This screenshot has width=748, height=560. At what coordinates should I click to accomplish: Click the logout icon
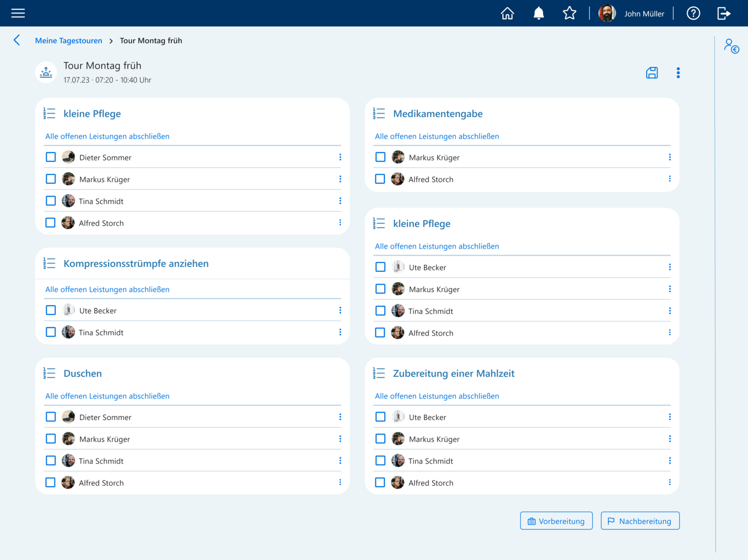point(724,13)
